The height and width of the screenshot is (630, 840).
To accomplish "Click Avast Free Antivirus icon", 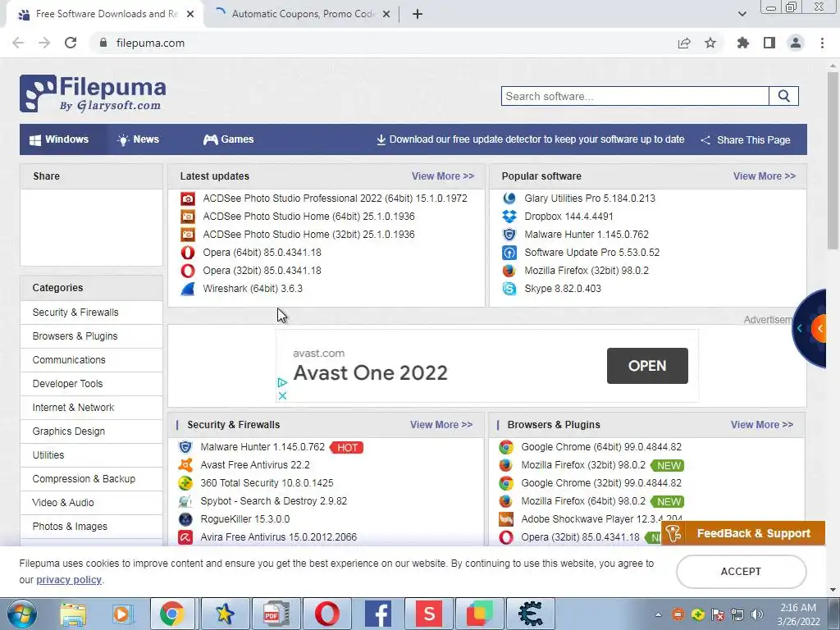I will (185, 465).
